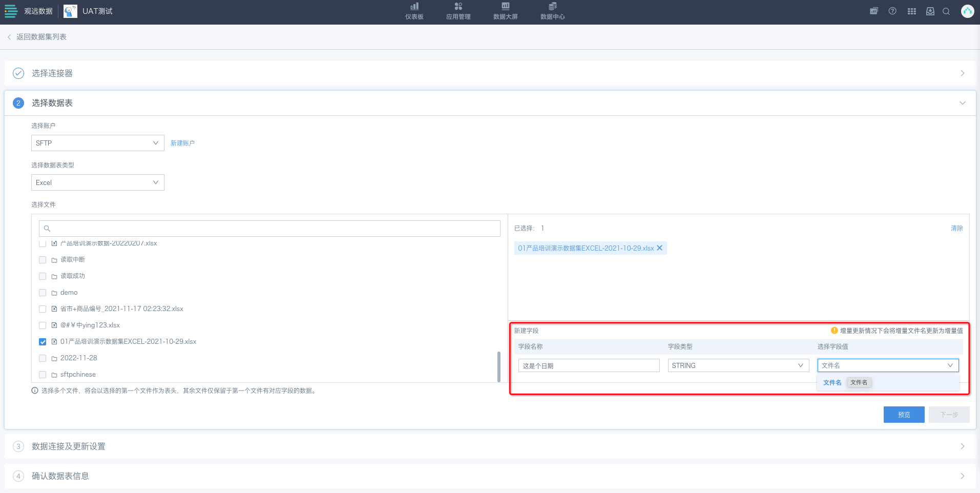This screenshot has height=493, width=980.
Task: Click the 预览 preview button
Action: (x=904, y=415)
